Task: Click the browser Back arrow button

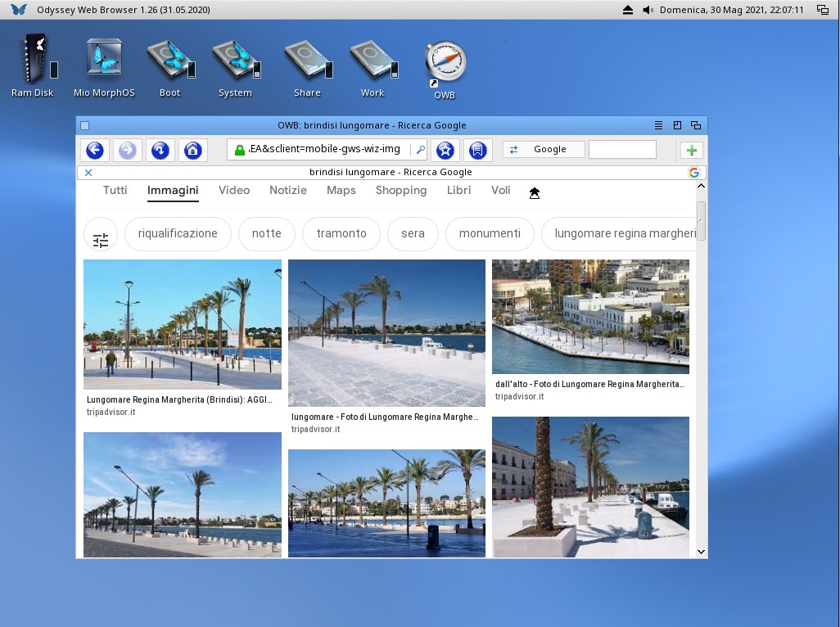Action: (x=95, y=150)
